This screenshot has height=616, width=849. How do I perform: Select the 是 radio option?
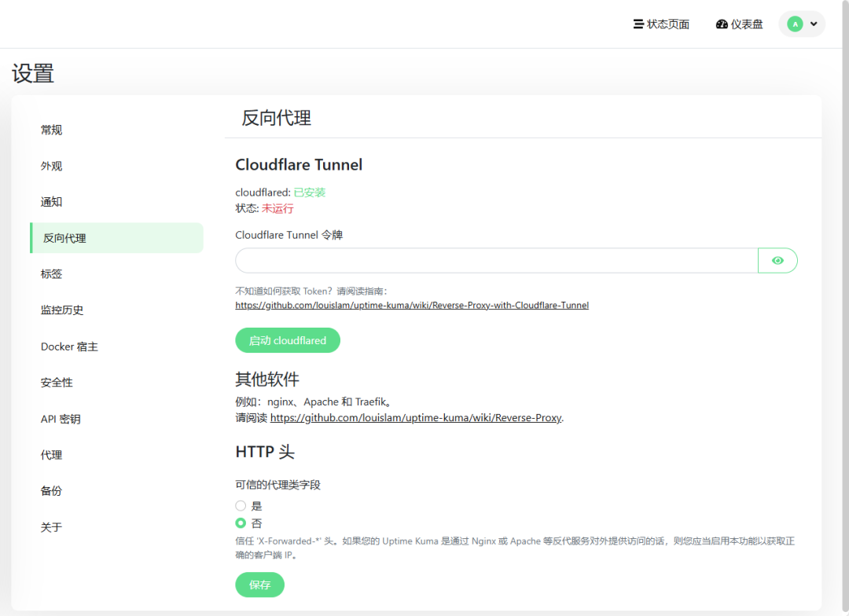click(x=241, y=506)
